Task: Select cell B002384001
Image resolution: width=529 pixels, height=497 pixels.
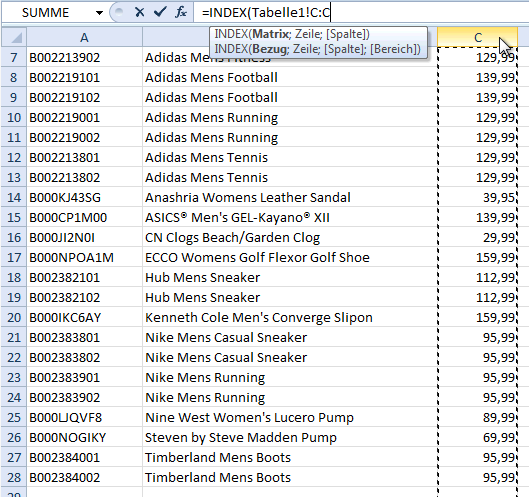Action: pyautogui.click(x=84, y=458)
